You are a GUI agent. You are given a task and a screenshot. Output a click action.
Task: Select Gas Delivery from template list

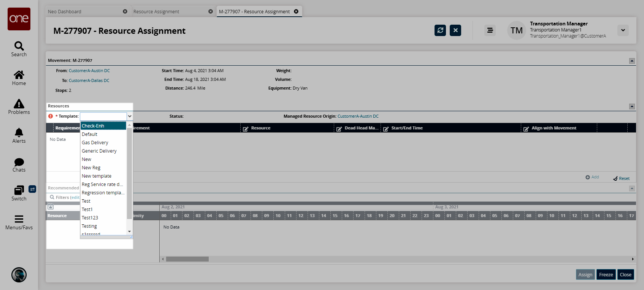coord(95,143)
